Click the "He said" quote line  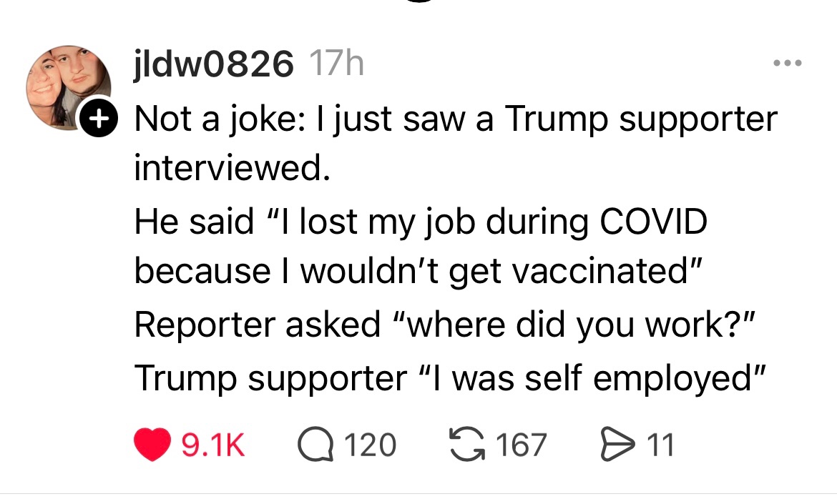(x=421, y=222)
